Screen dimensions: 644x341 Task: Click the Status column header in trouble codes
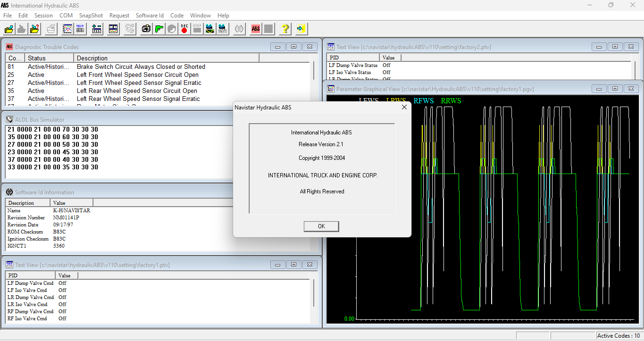49,58
